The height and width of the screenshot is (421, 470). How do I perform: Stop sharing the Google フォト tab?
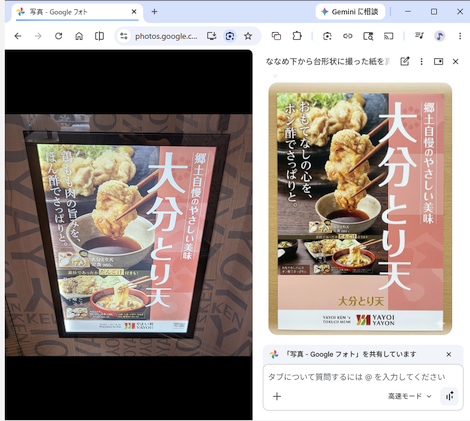point(449,354)
